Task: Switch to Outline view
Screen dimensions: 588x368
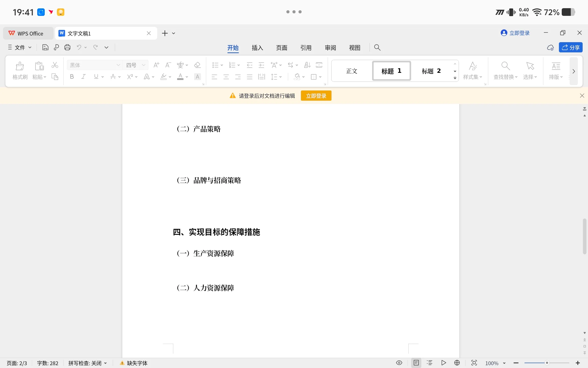Action: coord(430,363)
